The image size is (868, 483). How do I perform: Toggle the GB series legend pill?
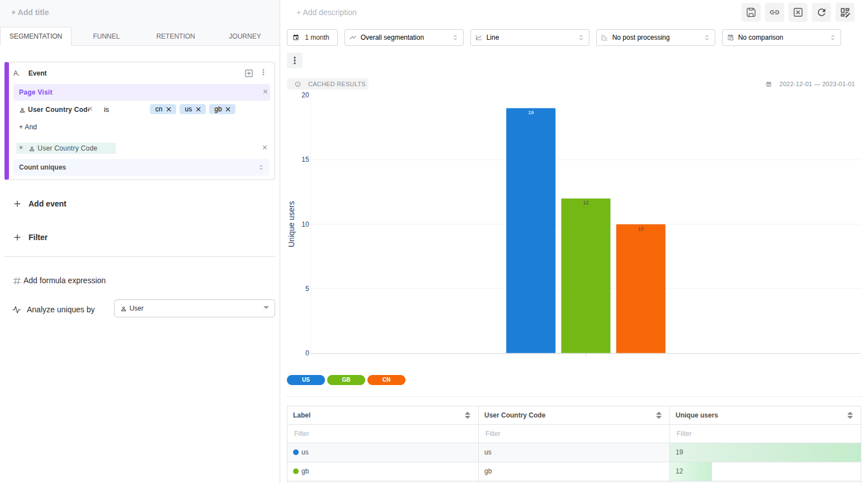[346, 380]
